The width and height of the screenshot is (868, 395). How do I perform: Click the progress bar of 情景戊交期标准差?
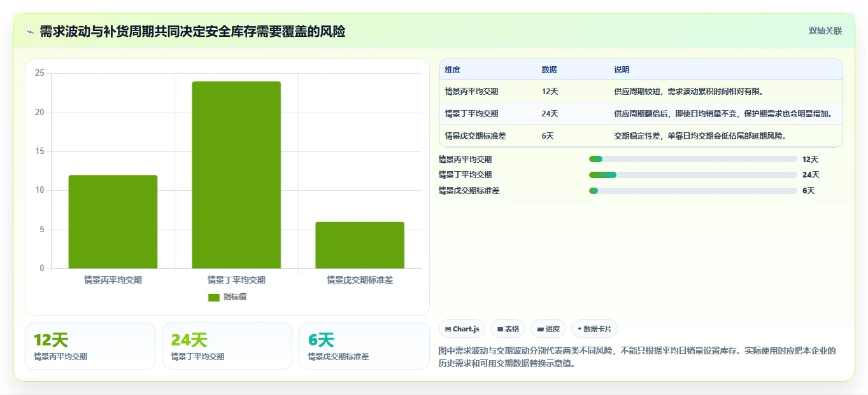pyautogui.click(x=693, y=191)
